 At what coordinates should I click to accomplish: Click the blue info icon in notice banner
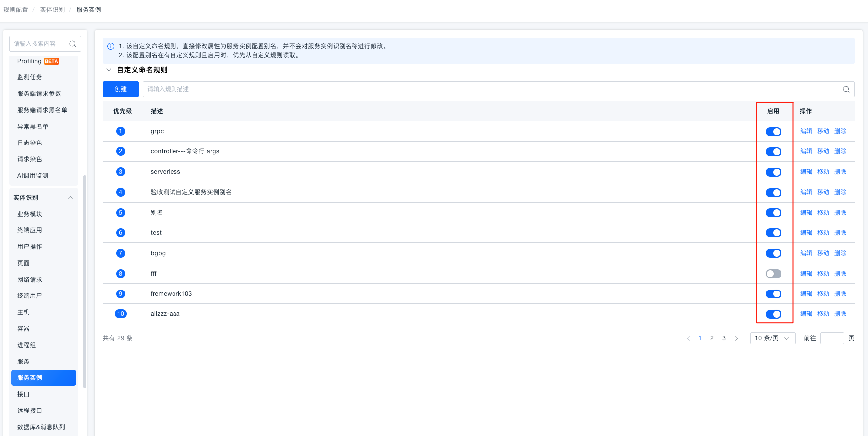pyautogui.click(x=111, y=46)
